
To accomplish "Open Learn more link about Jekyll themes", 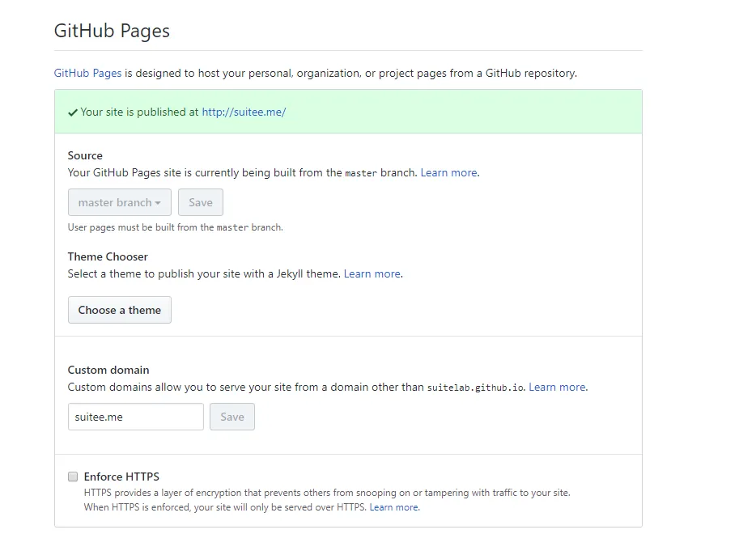I will (372, 273).
